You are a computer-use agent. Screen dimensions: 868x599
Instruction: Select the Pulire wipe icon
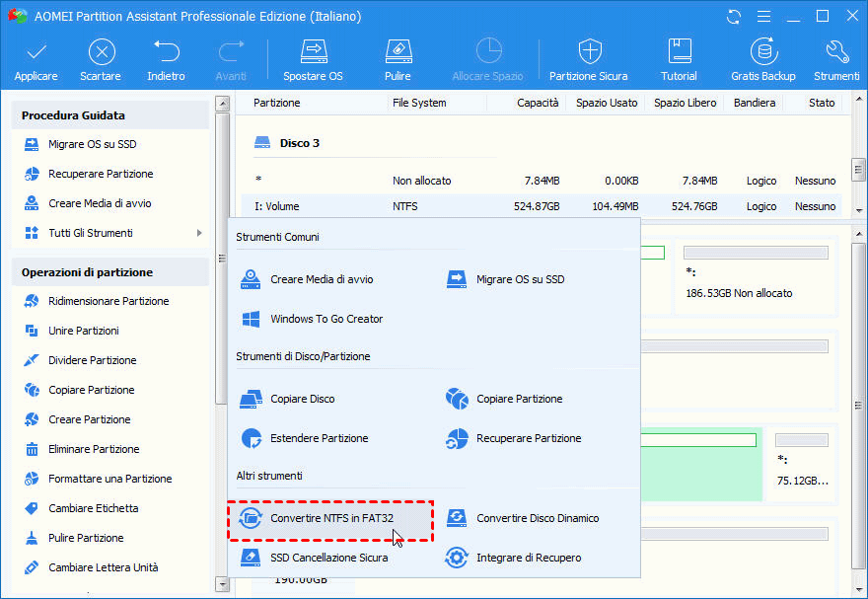point(398,59)
